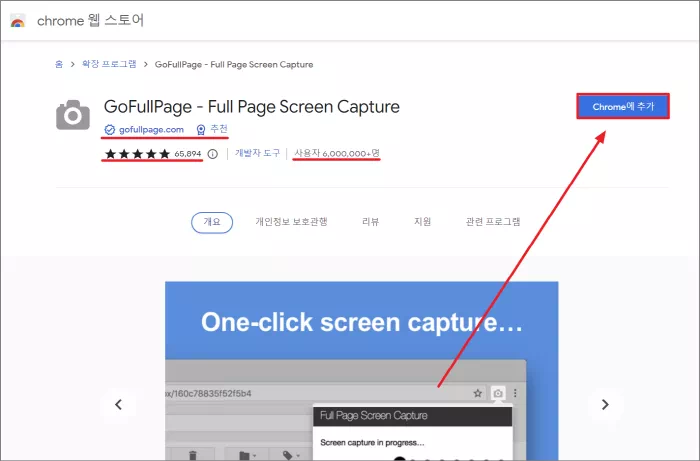Click the featured ribbon badge icon
This screenshot has width=700, height=461.
[201, 130]
